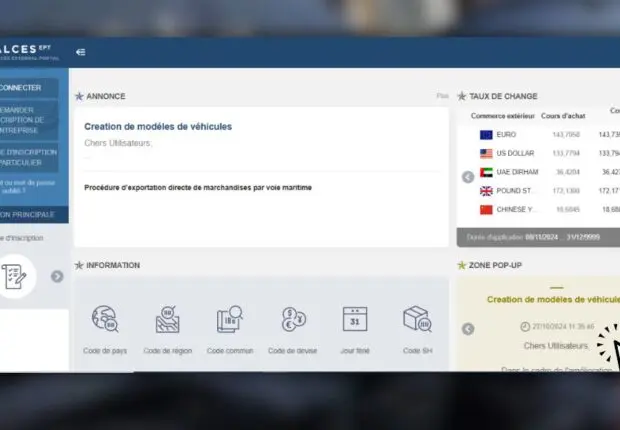This screenshot has height=430, width=620.
Task: Click the US Dollar flag icon
Action: (x=486, y=153)
